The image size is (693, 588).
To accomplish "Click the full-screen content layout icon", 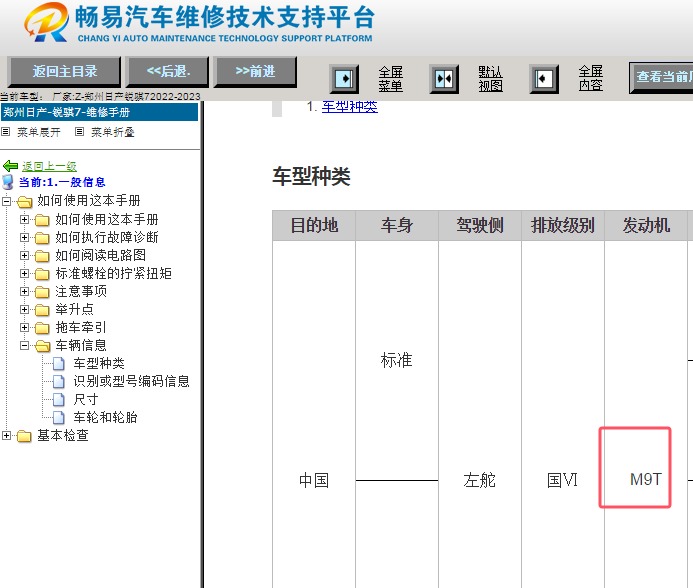I will click(x=544, y=79).
